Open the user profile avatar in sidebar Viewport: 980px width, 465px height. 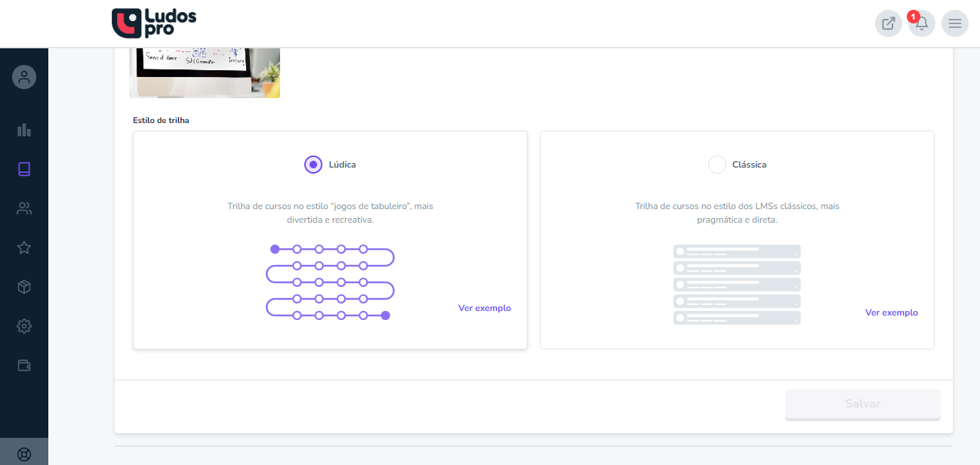point(24,77)
